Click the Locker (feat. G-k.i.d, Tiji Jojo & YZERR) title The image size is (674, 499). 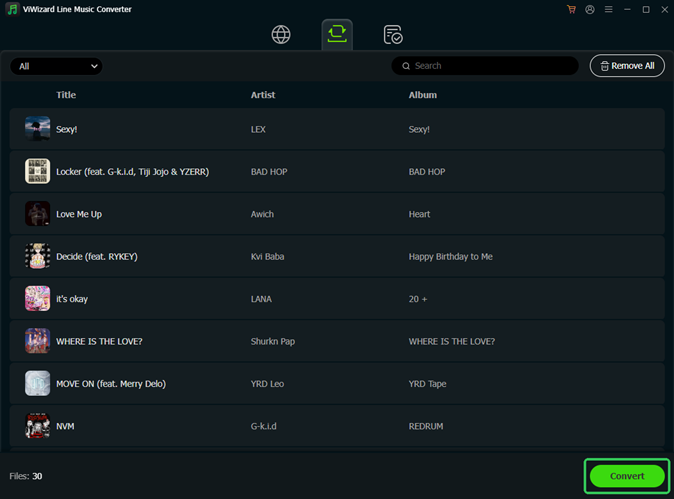tap(132, 172)
